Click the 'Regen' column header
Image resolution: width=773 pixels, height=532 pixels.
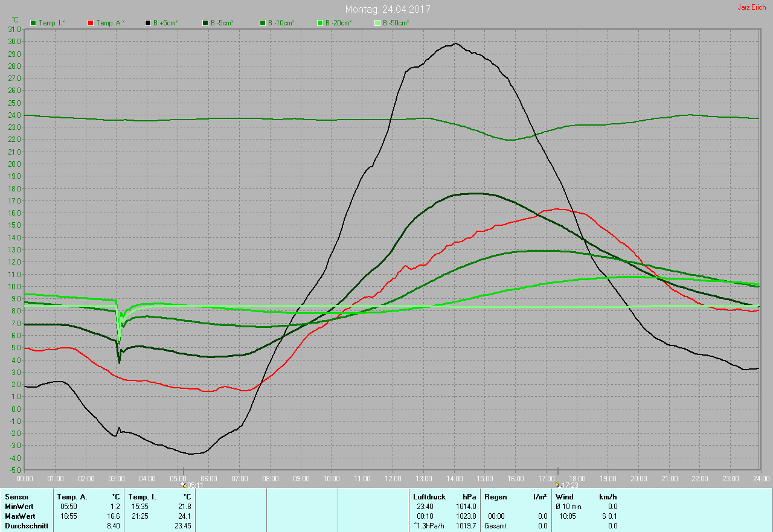pyautogui.click(x=495, y=497)
